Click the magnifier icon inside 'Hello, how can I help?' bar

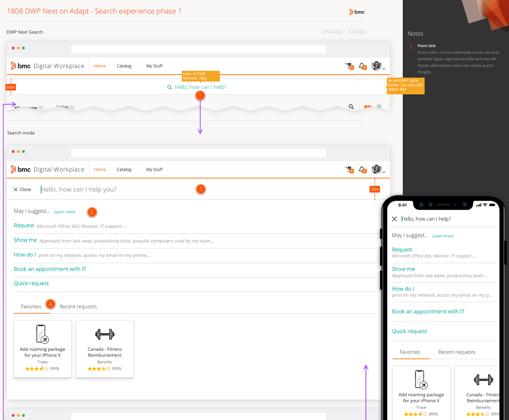[x=170, y=87]
